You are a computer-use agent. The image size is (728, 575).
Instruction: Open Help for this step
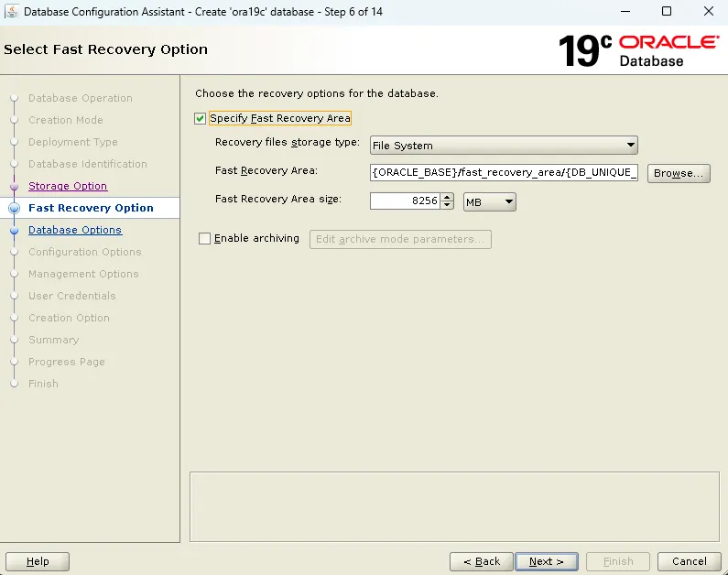[x=38, y=561]
